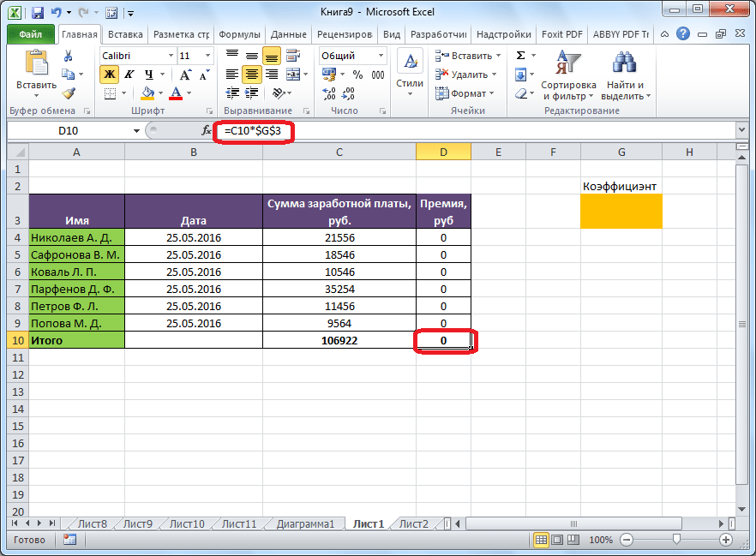This screenshot has height=556, width=756.
Task: Toggle center horizontal alignment
Action: pos(251,75)
